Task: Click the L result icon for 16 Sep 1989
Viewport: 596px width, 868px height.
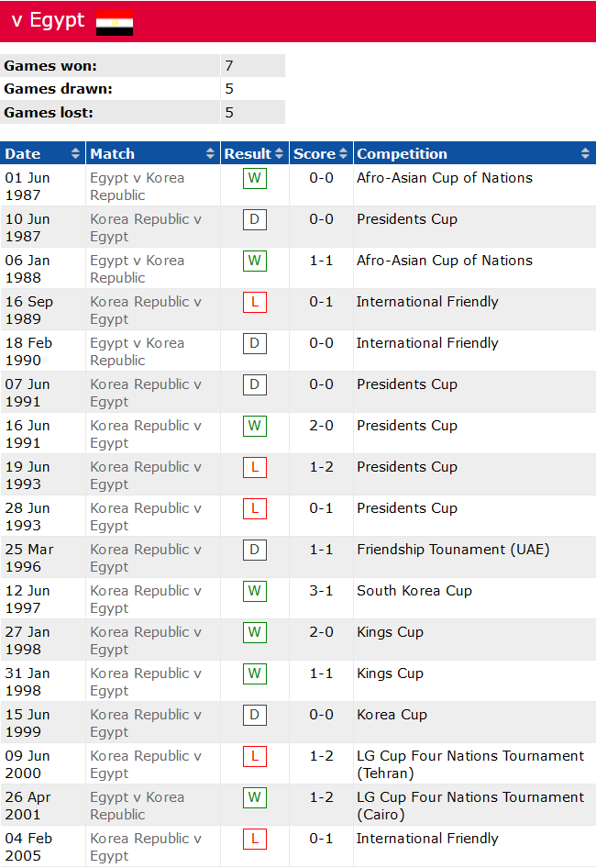Action: (255, 302)
